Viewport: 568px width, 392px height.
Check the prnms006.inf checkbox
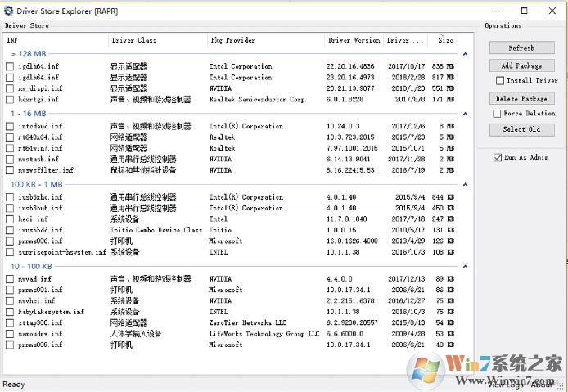coord(10,241)
